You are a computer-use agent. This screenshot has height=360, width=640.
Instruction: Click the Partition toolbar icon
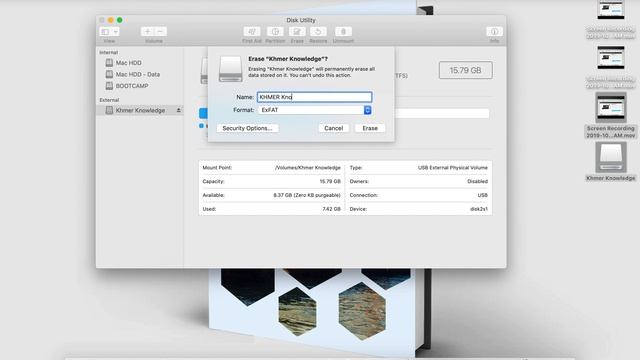click(x=275, y=31)
